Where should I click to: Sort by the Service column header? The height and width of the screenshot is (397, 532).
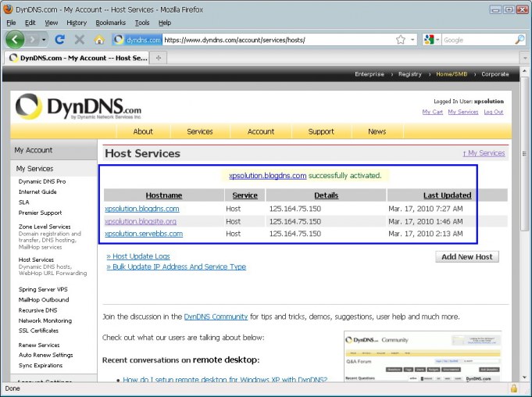pos(245,195)
